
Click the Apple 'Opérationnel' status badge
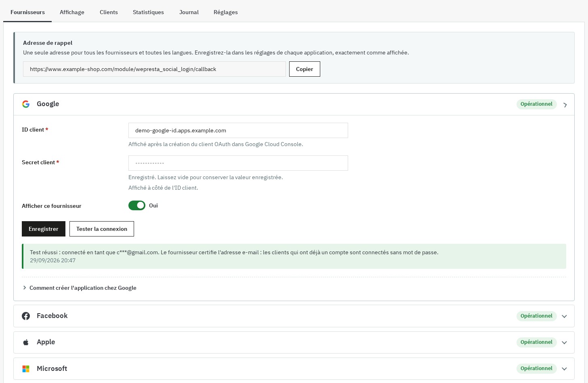coord(536,342)
